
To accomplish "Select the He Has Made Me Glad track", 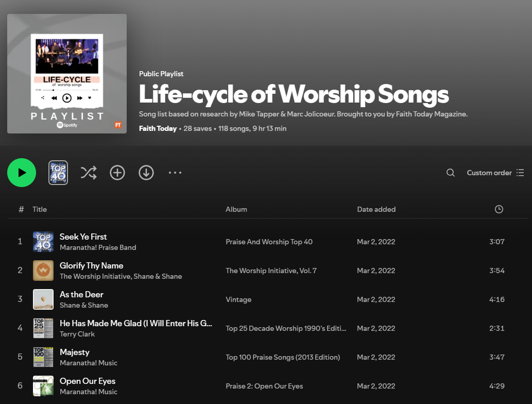I will [x=136, y=323].
